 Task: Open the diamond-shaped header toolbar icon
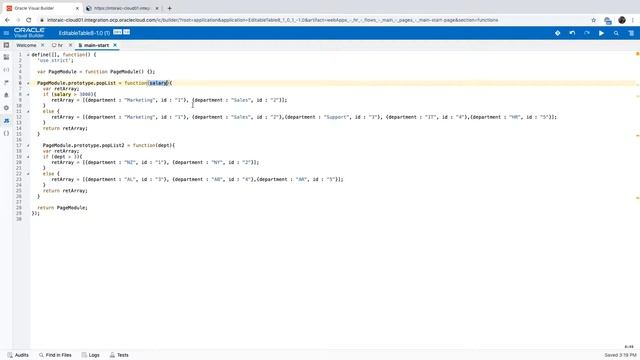click(558, 33)
